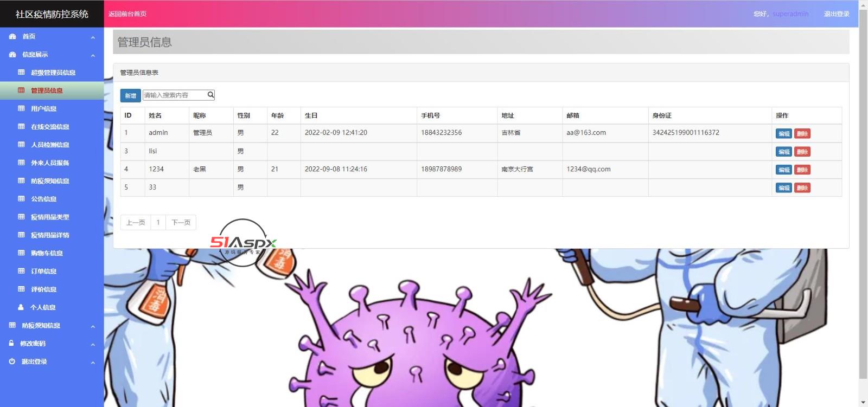Image resolution: width=868 pixels, height=407 pixels.
Task: Click the 返回前台首页 link
Action: [x=127, y=14]
